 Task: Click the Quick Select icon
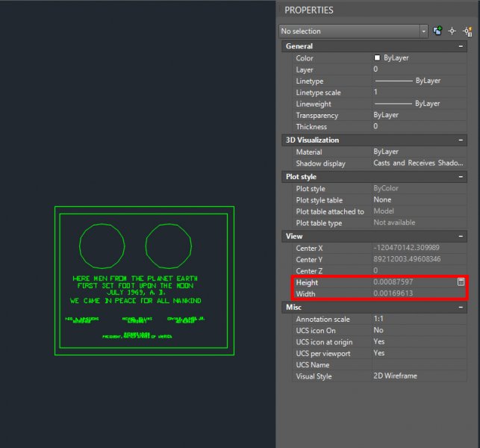[467, 31]
